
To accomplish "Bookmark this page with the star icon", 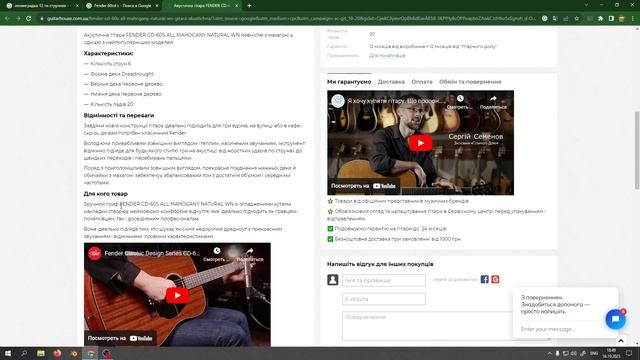I will (576, 18).
